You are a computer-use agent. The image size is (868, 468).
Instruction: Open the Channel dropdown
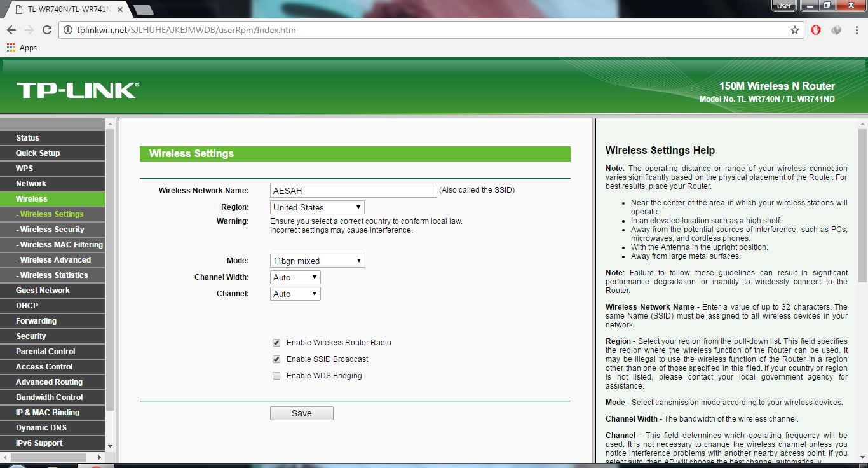(x=295, y=294)
